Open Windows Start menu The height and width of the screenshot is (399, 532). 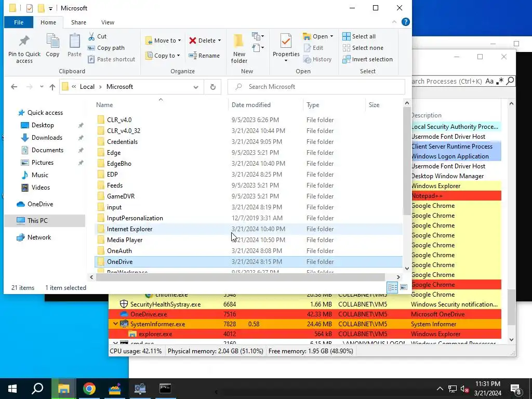12,389
